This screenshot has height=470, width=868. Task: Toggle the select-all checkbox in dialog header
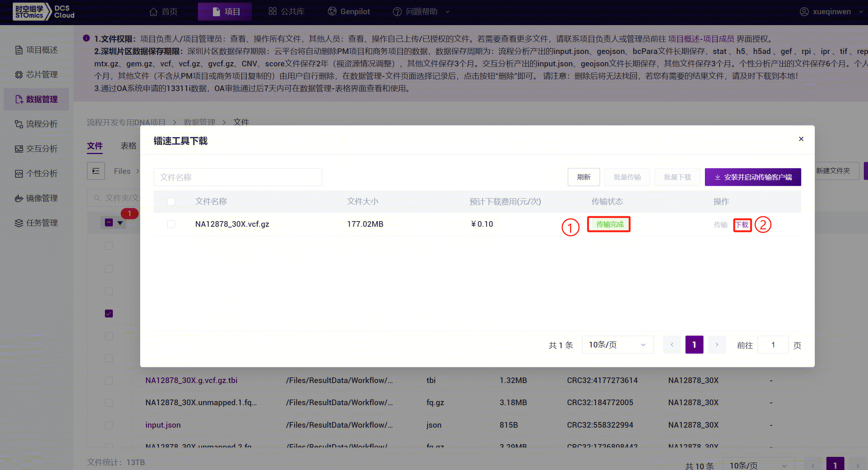(171, 202)
